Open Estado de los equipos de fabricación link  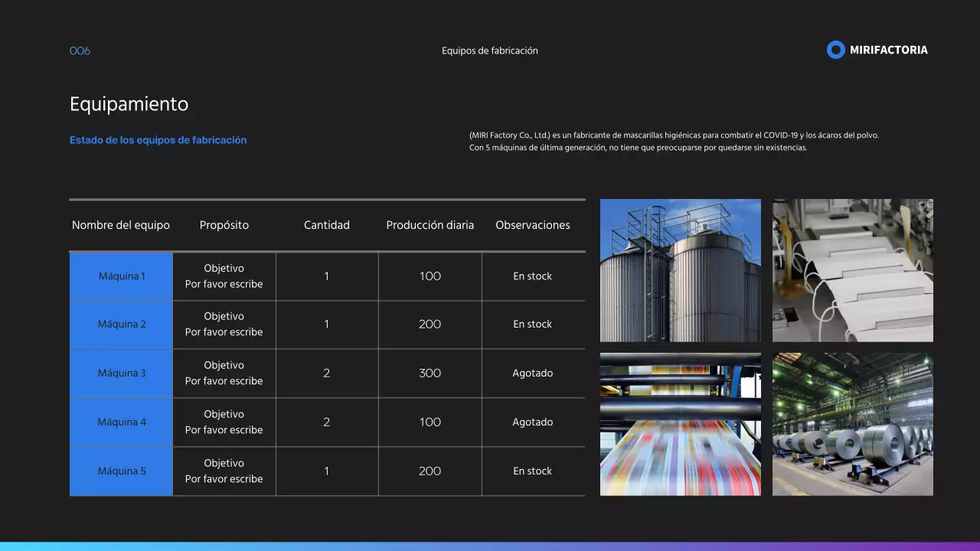[x=158, y=140]
